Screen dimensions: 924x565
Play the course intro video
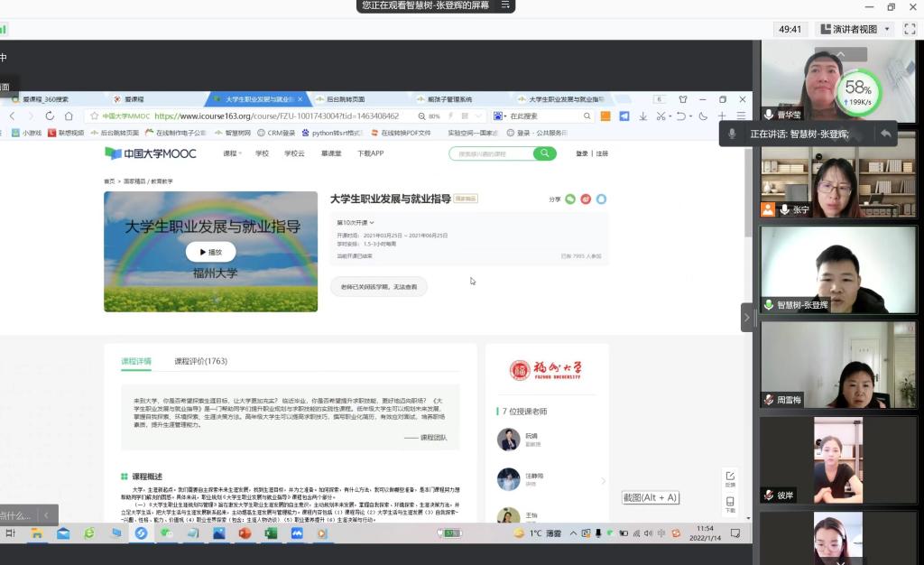coord(210,253)
